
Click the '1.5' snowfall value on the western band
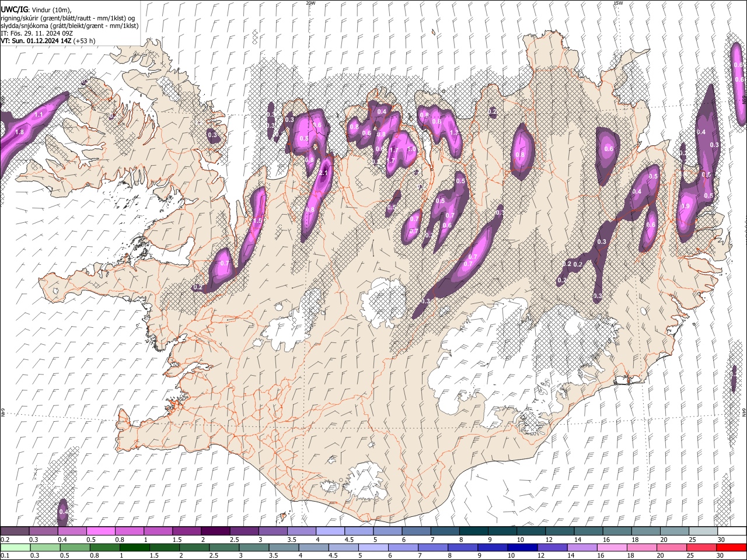coord(257,220)
